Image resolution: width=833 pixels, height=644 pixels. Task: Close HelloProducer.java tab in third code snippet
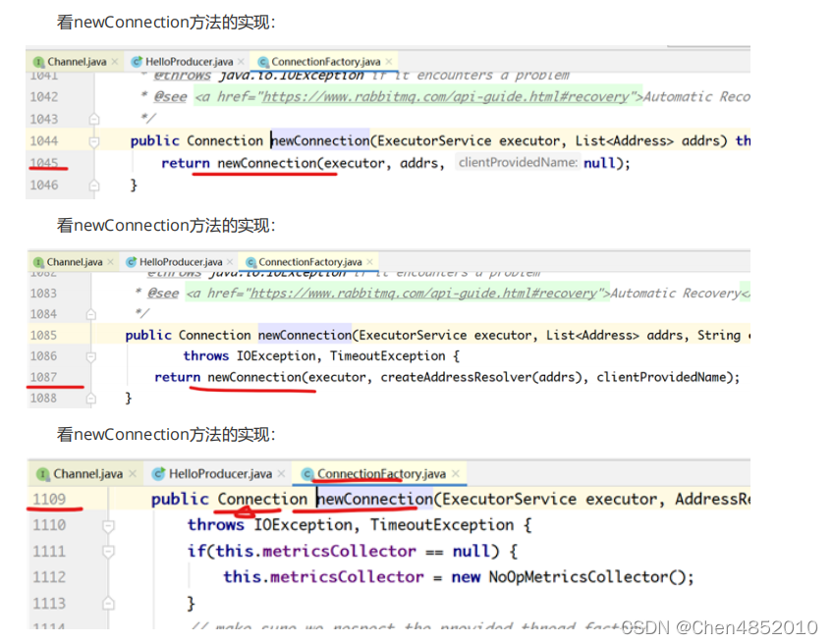tap(282, 473)
